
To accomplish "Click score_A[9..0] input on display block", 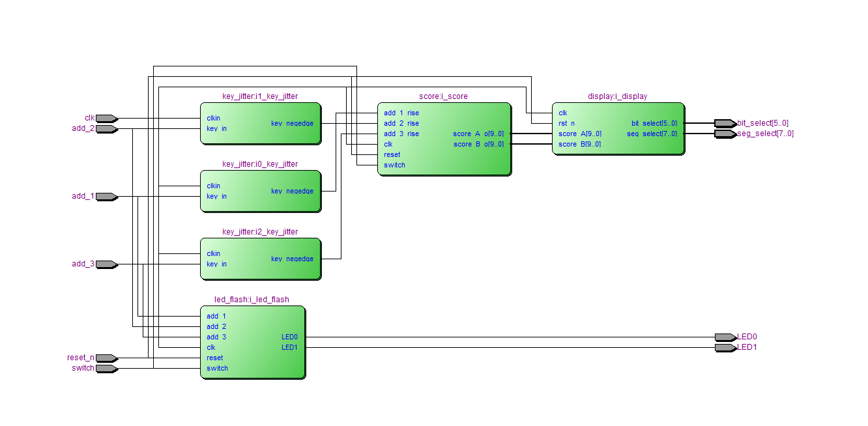I will pyautogui.click(x=580, y=134).
